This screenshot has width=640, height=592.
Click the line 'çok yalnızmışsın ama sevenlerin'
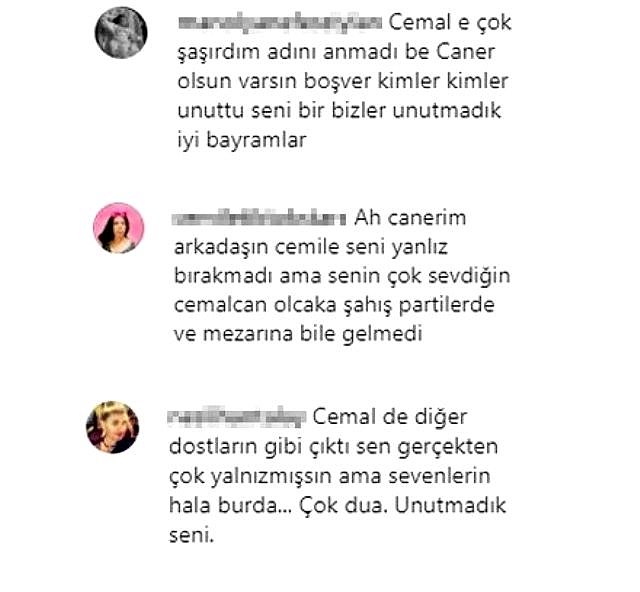coord(330,477)
